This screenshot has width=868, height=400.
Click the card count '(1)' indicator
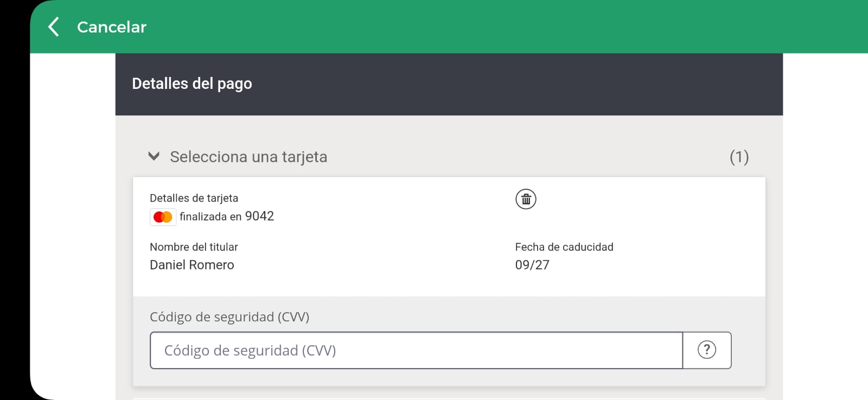pyautogui.click(x=739, y=157)
